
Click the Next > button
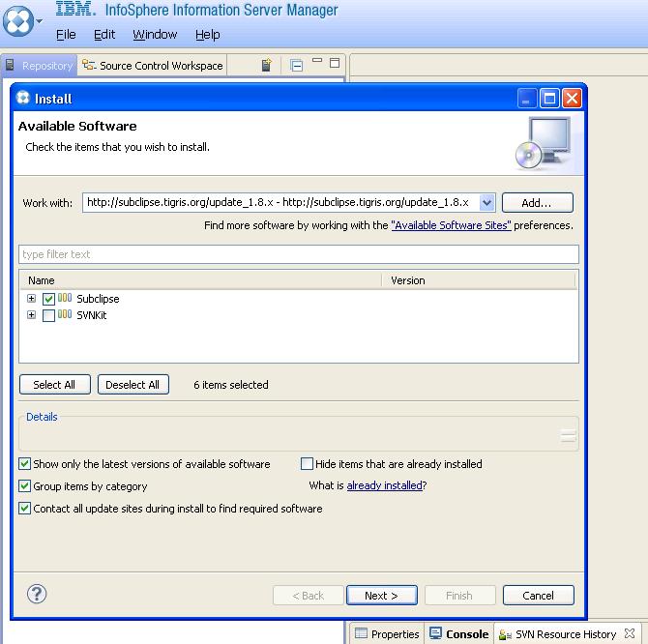382,596
